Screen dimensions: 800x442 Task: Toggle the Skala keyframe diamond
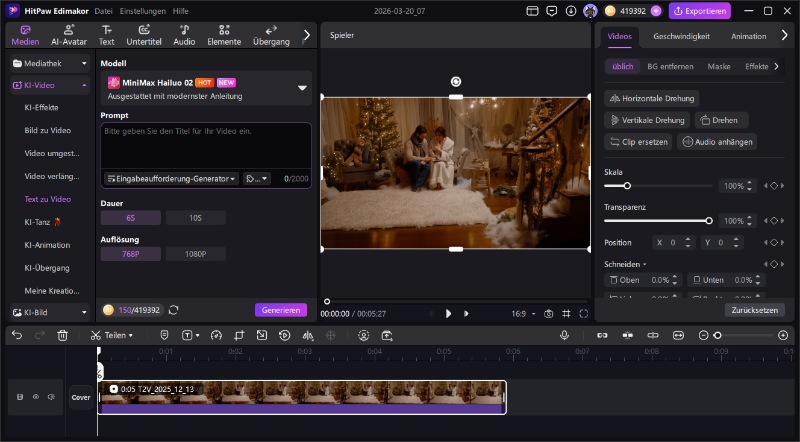pyautogui.click(x=774, y=186)
